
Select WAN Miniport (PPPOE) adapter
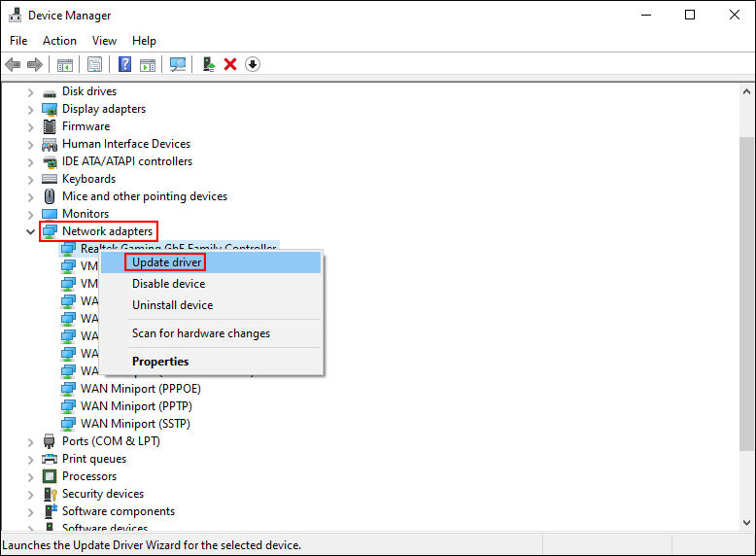point(140,389)
